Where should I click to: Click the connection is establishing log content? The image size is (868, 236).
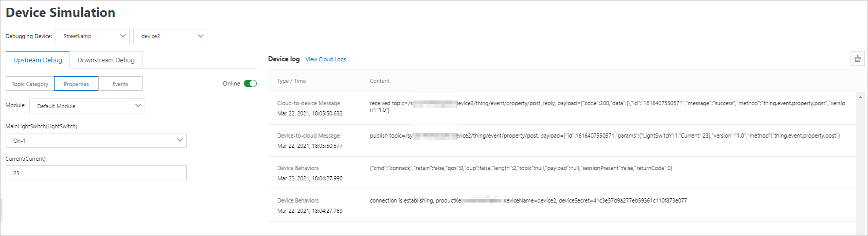click(528, 200)
